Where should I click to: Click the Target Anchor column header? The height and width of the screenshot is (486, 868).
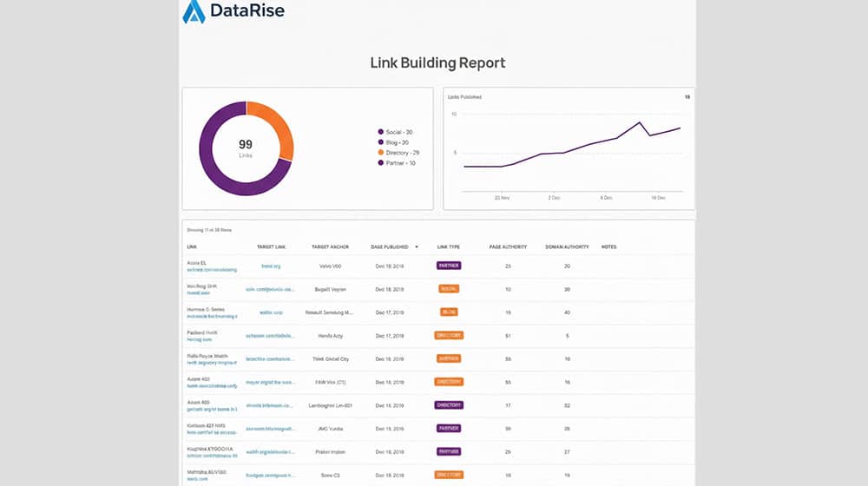tap(330, 246)
